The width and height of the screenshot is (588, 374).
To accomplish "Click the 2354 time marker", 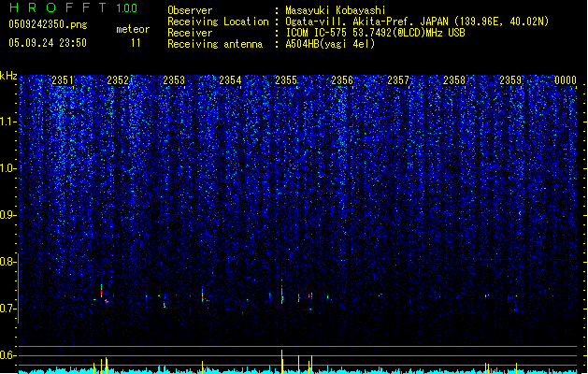I will coord(230,80).
